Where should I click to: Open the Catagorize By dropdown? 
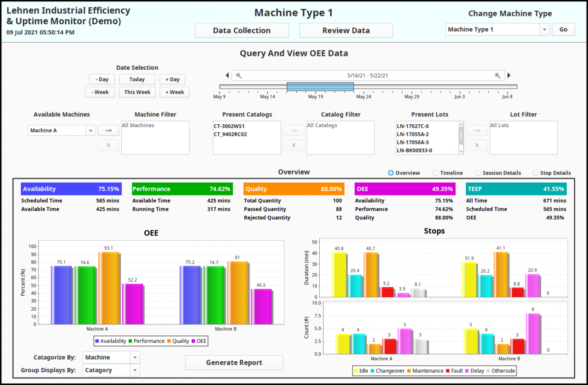(x=135, y=357)
